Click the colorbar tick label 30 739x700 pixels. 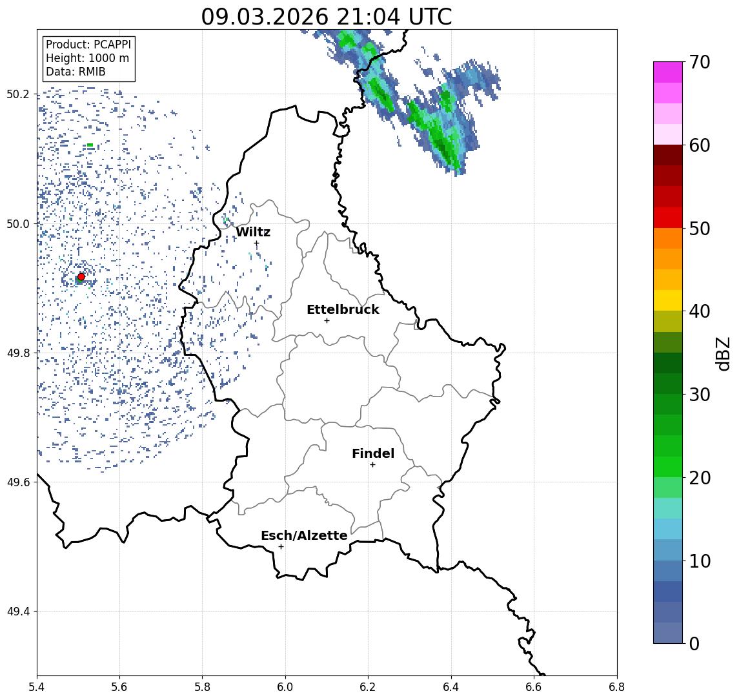[x=700, y=395]
